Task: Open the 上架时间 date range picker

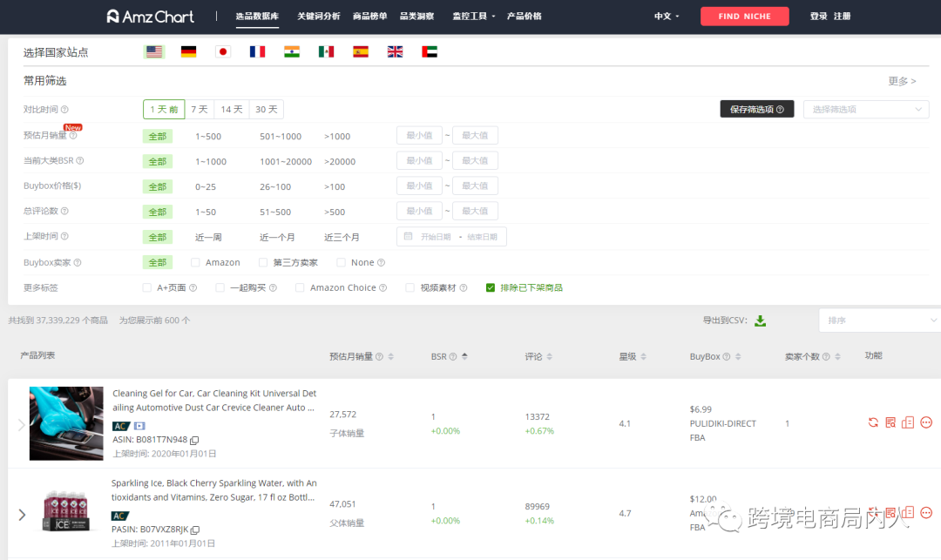Action: [x=451, y=237]
